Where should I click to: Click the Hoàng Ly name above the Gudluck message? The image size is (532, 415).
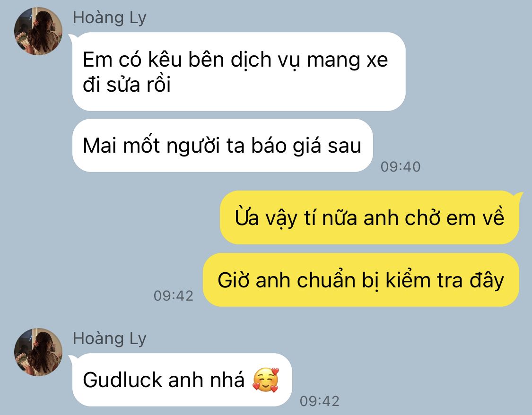[110, 338]
